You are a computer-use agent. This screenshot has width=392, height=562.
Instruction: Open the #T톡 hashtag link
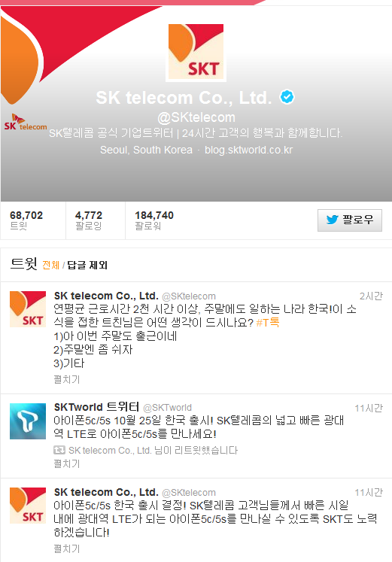tap(268, 323)
